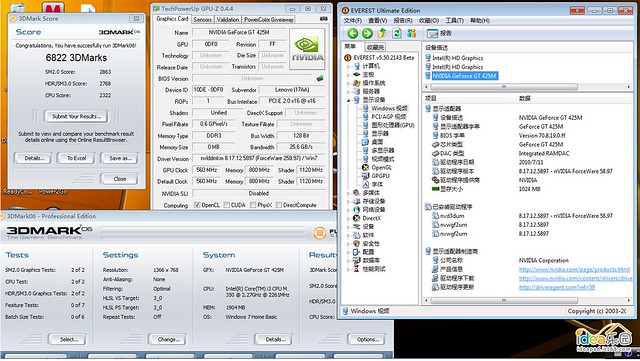Open the 文件(F) menu in EVEREST
This screenshot has width=640, height=361.
352,20
